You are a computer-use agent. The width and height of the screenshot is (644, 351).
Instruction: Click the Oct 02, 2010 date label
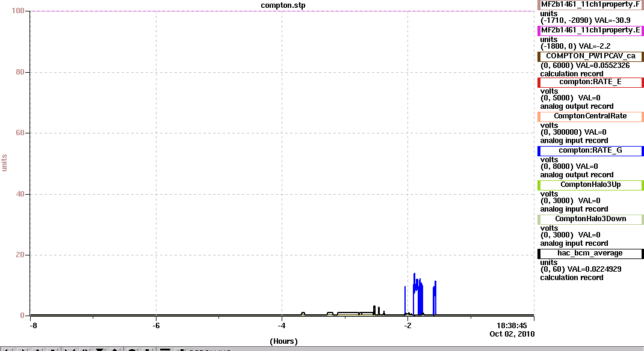[512, 334]
